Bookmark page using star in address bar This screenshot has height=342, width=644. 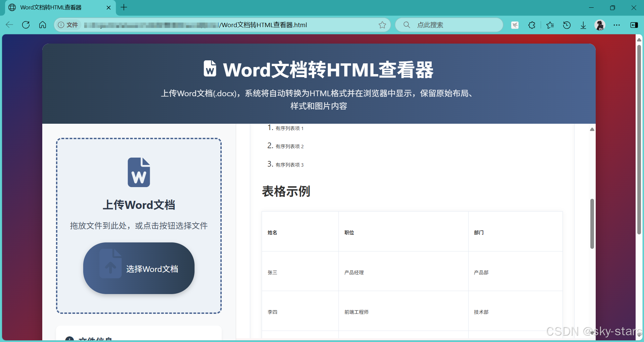tap(382, 25)
